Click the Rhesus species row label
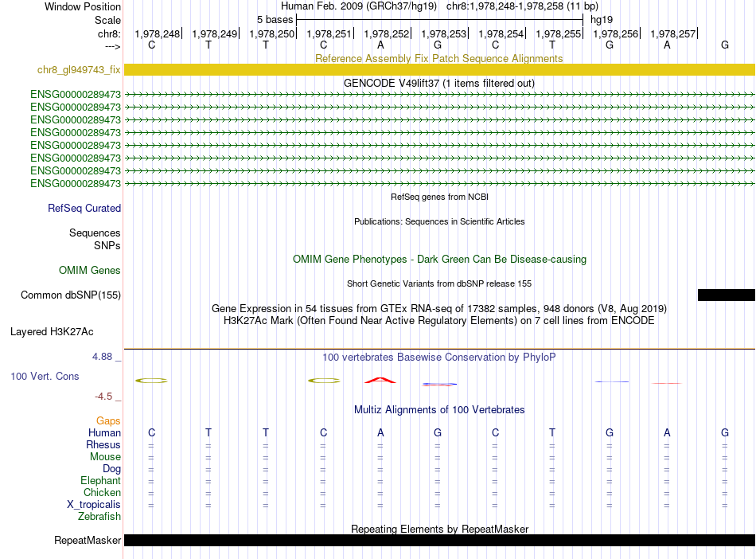Viewport: 756px width, 559px height. 103,444
